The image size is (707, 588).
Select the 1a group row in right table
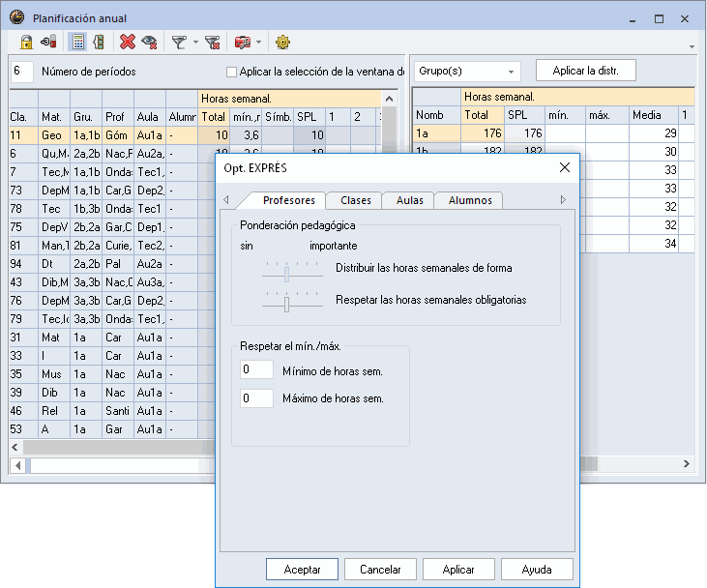point(553,133)
